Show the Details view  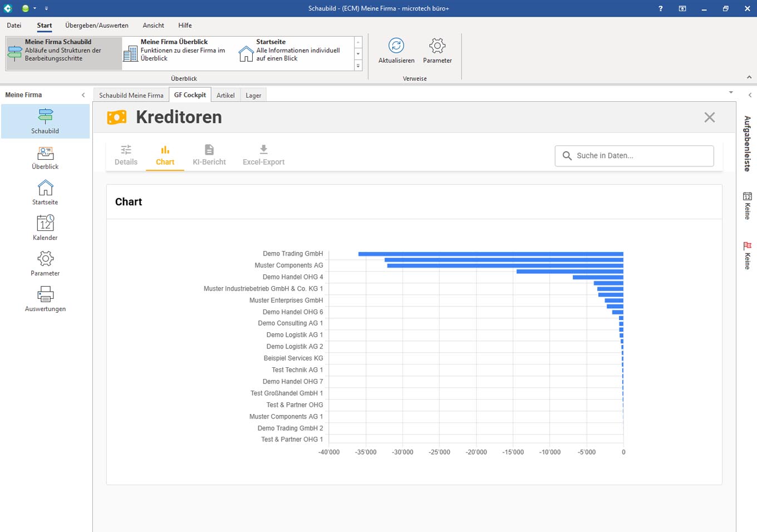pyautogui.click(x=126, y=150)
